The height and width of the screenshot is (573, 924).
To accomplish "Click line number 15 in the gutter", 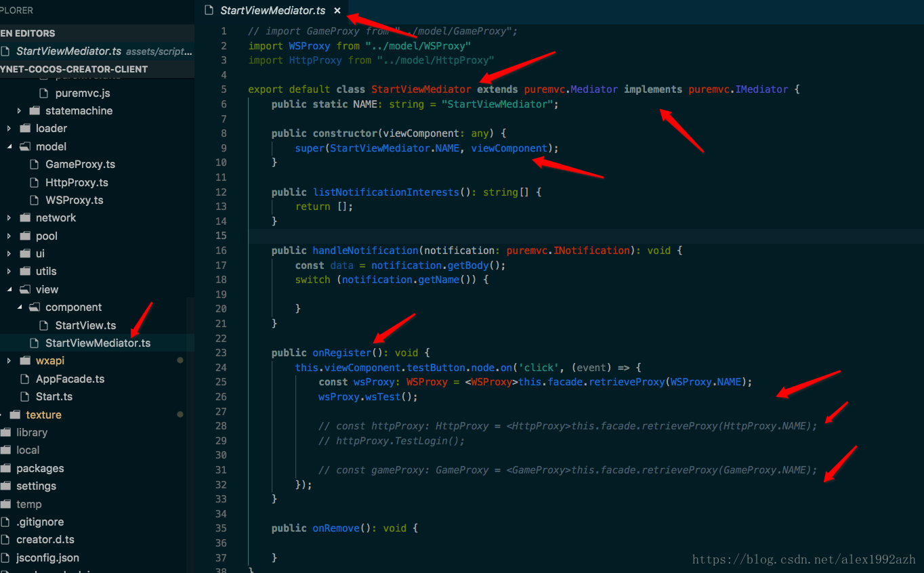I will tap(221, 236).
